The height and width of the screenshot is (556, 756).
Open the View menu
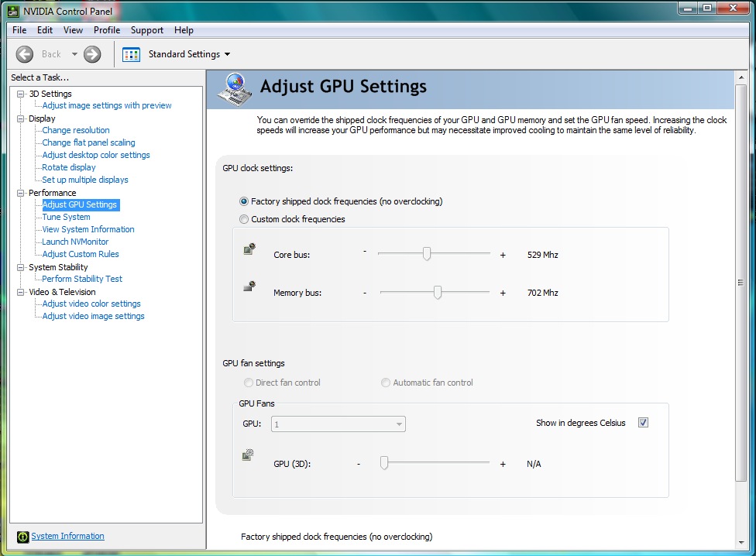(73, 30)
